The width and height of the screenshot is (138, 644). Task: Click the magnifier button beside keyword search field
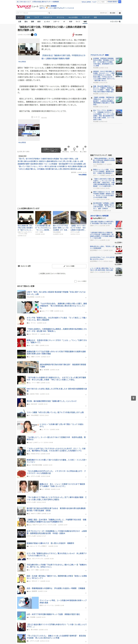pos(49,13)
